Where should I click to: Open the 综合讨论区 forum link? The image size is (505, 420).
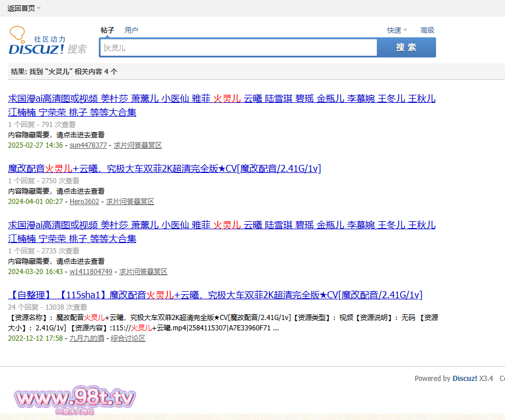coord(128,338)
